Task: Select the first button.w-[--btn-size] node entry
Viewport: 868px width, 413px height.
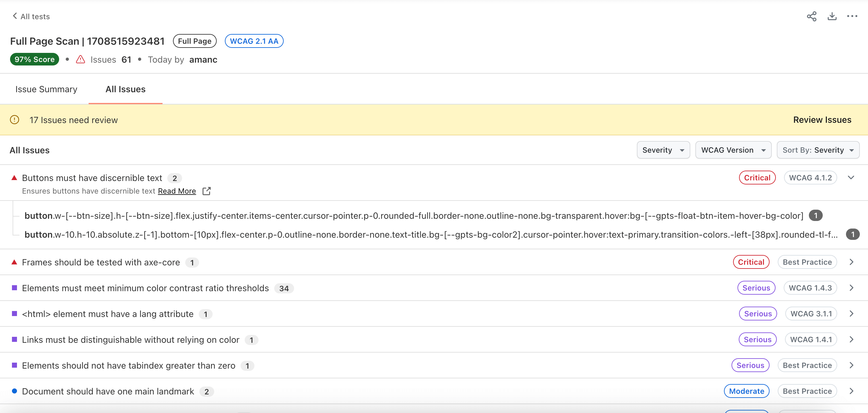Action: coord(414,216)
